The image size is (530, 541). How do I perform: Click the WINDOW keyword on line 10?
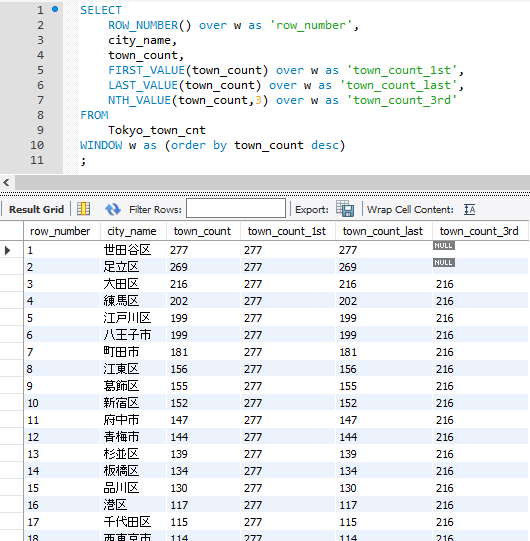tap(101, 145)
